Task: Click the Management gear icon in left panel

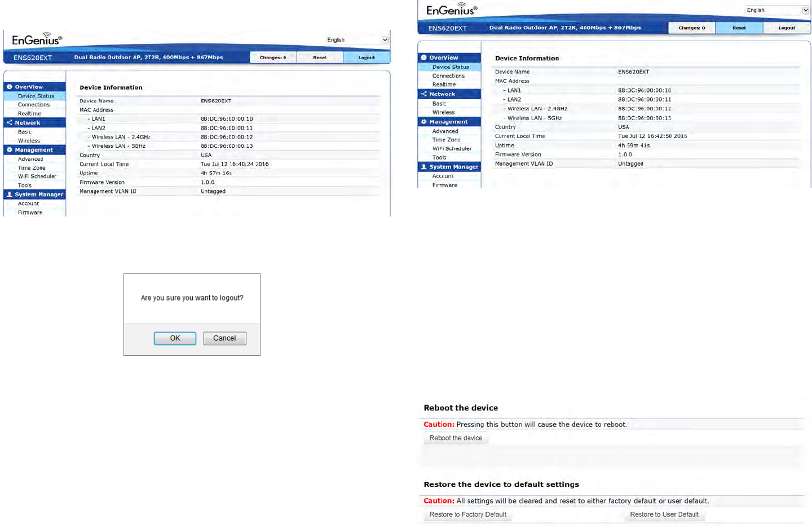Action: click(9, 149)
